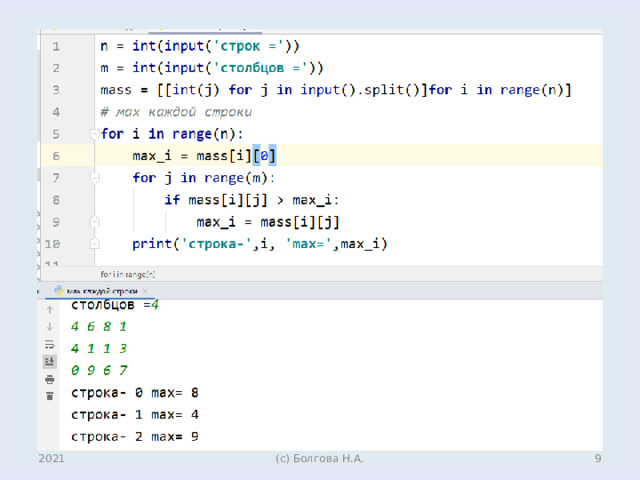Collapse the fold marker at line 7

click(x=94, y=178)
